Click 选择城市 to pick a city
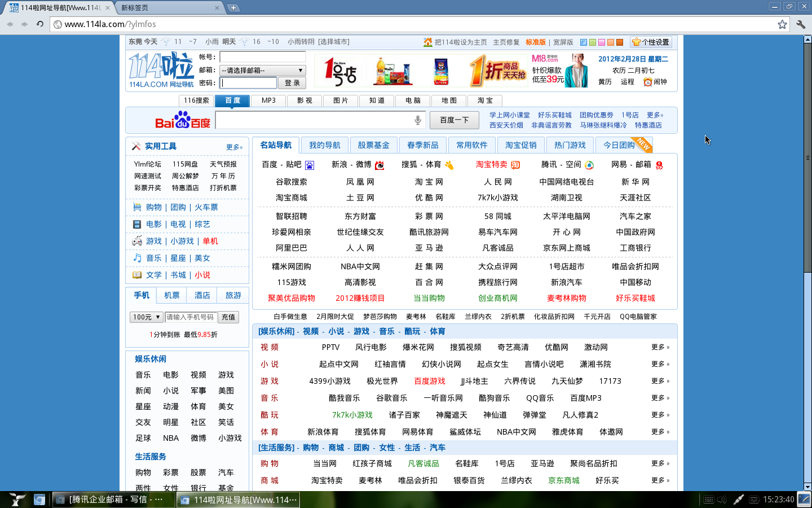Screen dimensions: 812x508 click(x=334, y=42)
